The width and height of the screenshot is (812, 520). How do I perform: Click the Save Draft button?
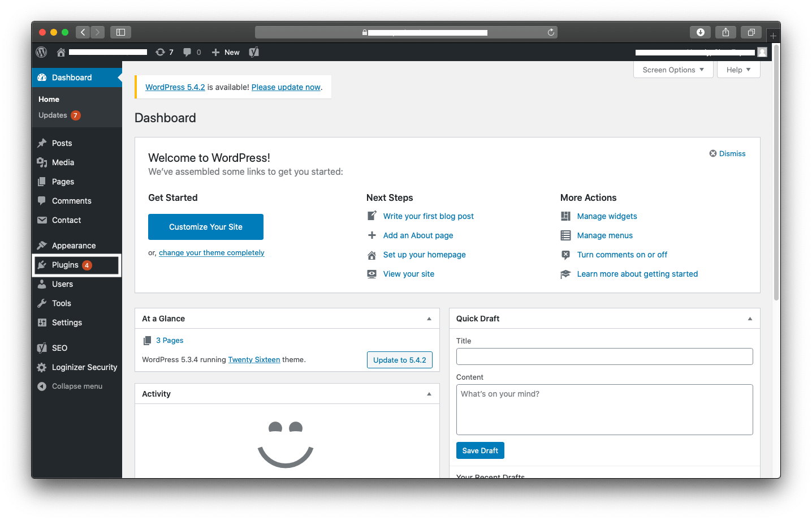point(480,450)
